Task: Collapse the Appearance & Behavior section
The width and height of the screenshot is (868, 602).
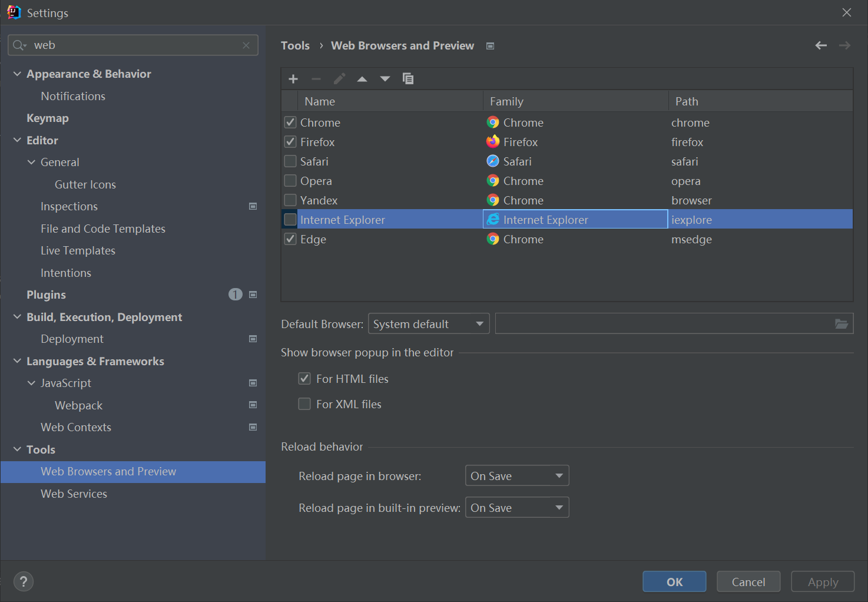Action: click(x=17, y=74)
